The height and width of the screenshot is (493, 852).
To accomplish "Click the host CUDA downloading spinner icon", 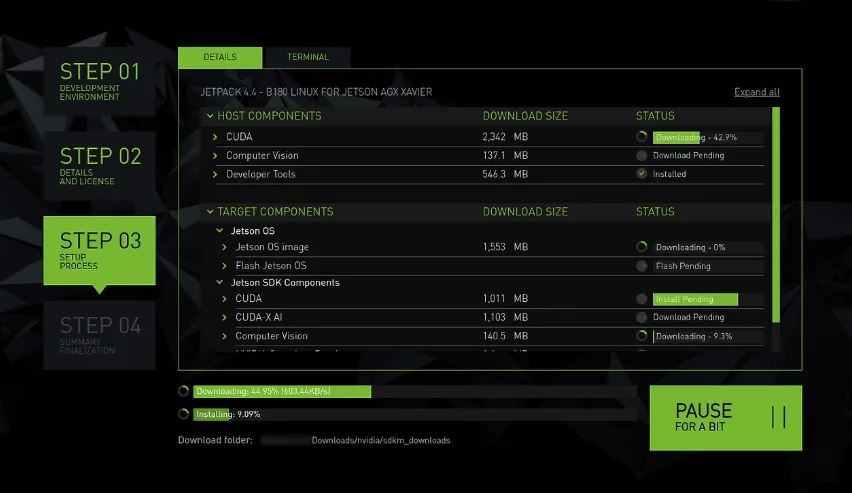I will [642, 137].
